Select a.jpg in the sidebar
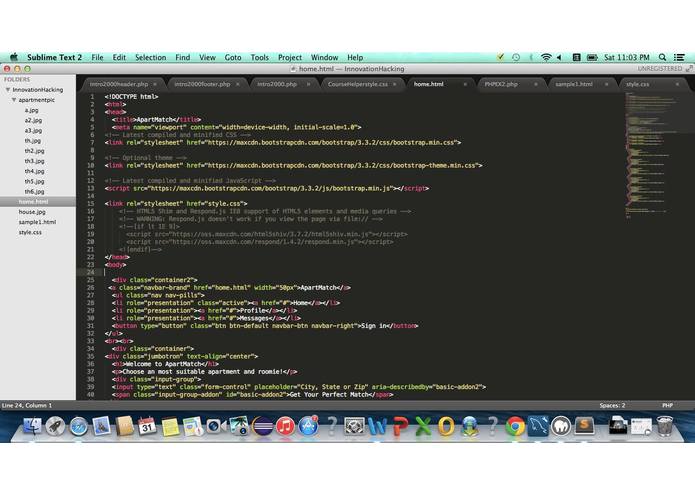The height and width of the screenshot is (494, 695). coord(31,110)
